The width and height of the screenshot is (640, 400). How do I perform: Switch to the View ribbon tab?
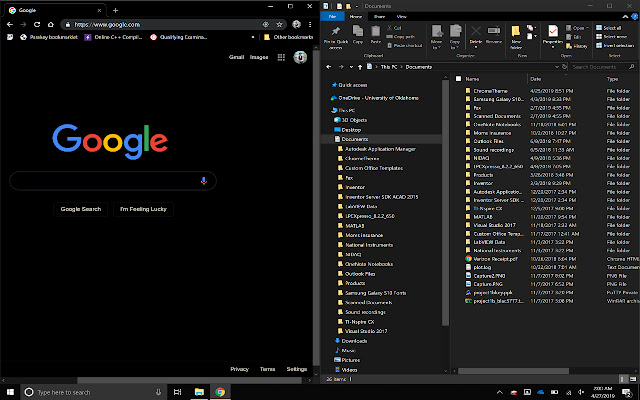401,17
